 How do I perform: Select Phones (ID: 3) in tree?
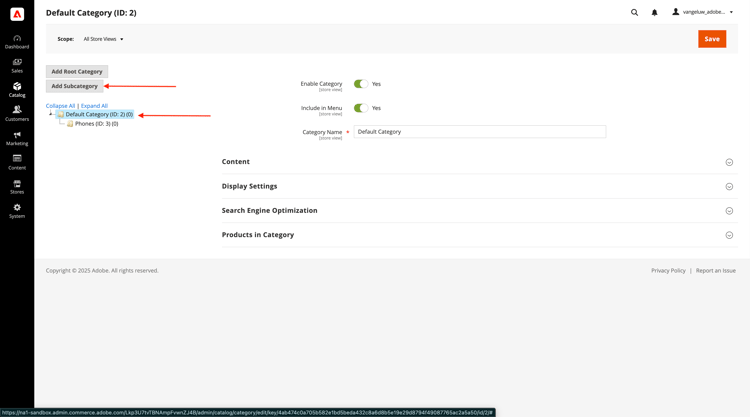pos(96,124)
